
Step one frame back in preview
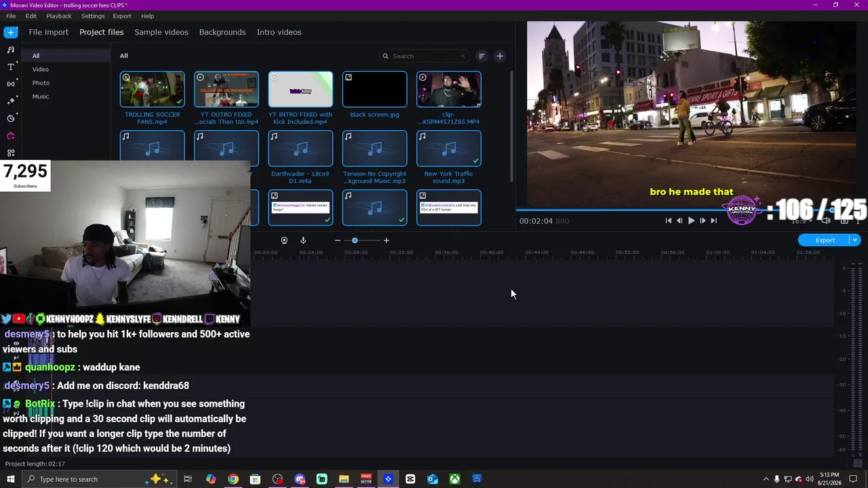pos(679,221)
